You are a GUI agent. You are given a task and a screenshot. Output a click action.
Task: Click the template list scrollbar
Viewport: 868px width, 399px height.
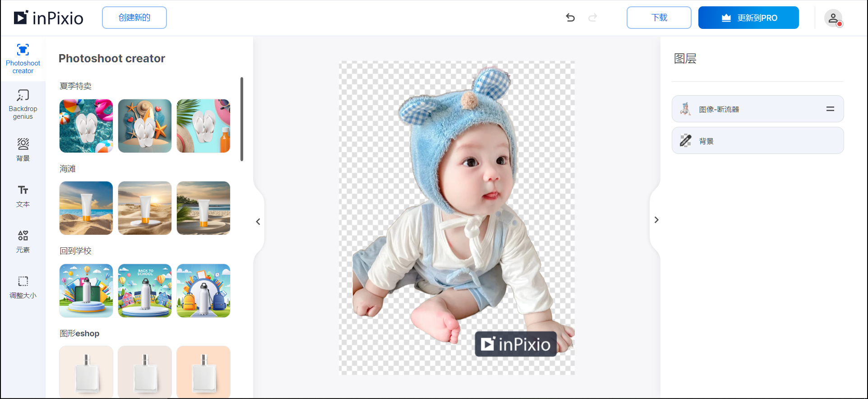coord(242,119)
